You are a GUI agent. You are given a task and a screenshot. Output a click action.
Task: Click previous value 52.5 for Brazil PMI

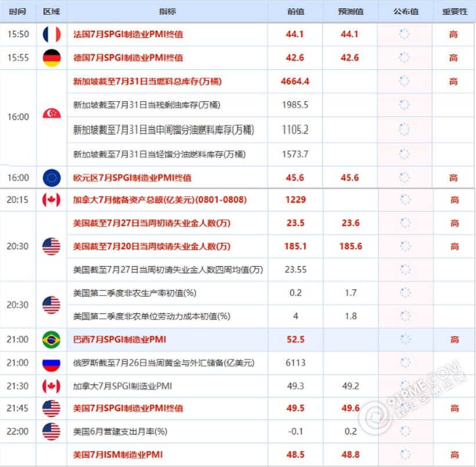click(x=295, y=339)
